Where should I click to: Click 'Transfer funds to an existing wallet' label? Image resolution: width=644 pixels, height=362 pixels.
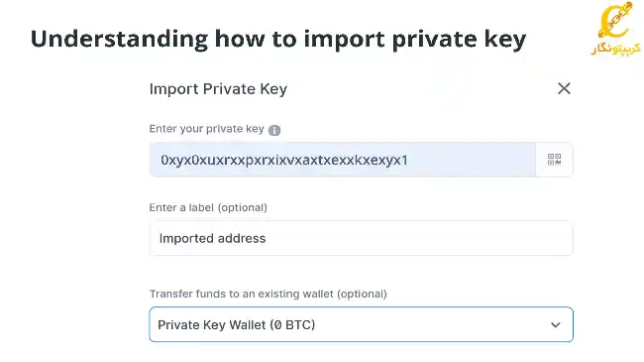pyautogui.click(x=242, y=295)
